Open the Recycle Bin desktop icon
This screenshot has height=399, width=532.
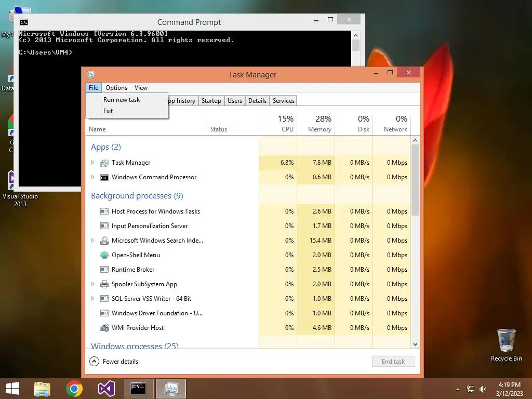pyautogui.click(x=506, y=345)
